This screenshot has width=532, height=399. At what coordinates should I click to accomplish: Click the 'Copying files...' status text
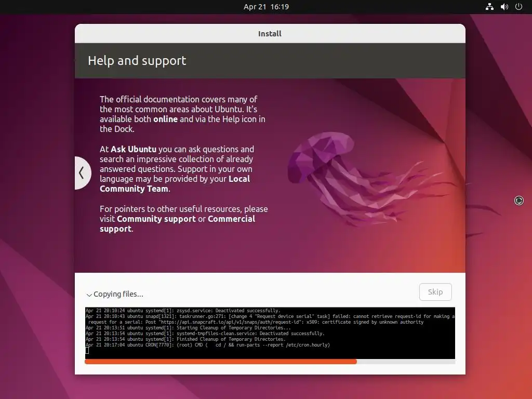point(118,294)
